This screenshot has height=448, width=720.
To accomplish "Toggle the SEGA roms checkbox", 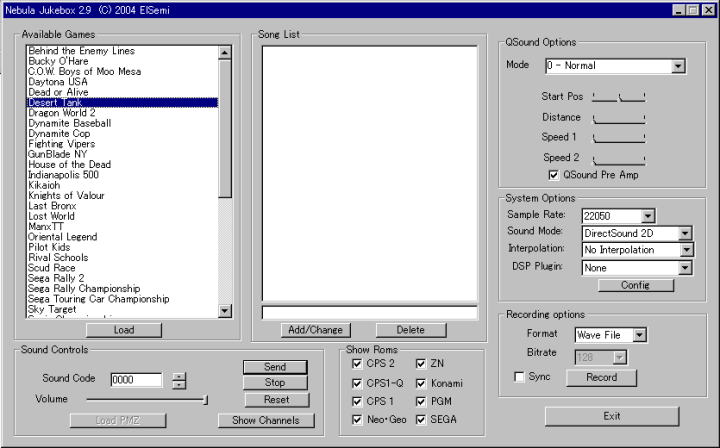I will click(x=421, y=420).
